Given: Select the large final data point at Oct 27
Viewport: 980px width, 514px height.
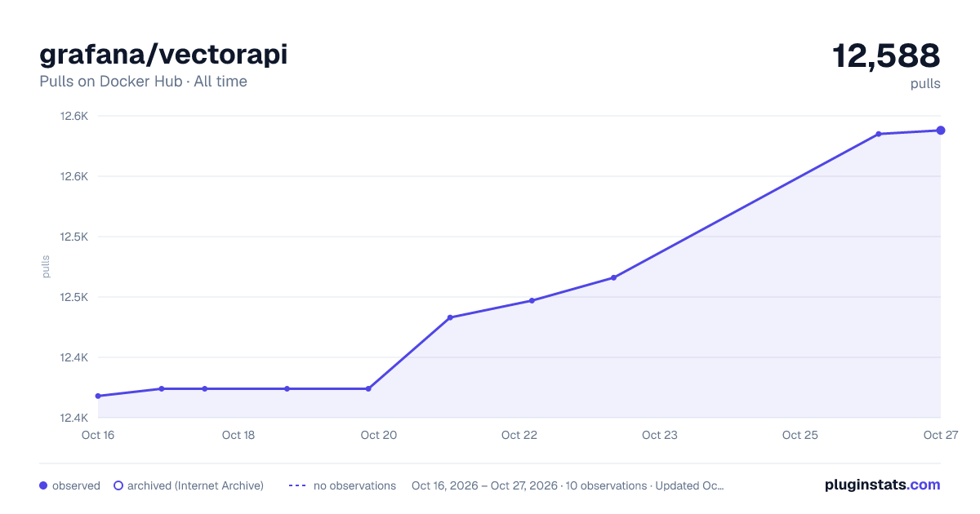Looking at the screenshot, I should pos(941,131).
